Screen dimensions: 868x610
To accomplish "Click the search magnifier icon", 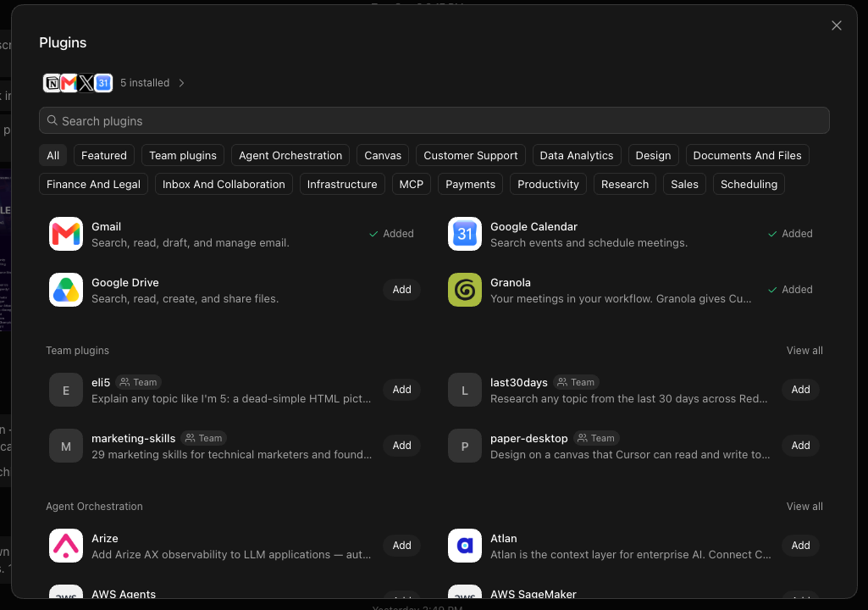I will (x=52, y=120).
